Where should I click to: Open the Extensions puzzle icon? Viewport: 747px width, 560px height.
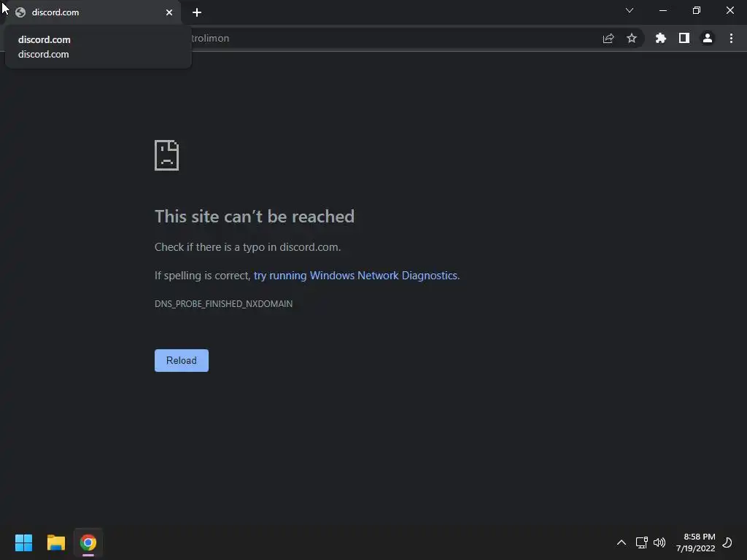tap(660, 38)
